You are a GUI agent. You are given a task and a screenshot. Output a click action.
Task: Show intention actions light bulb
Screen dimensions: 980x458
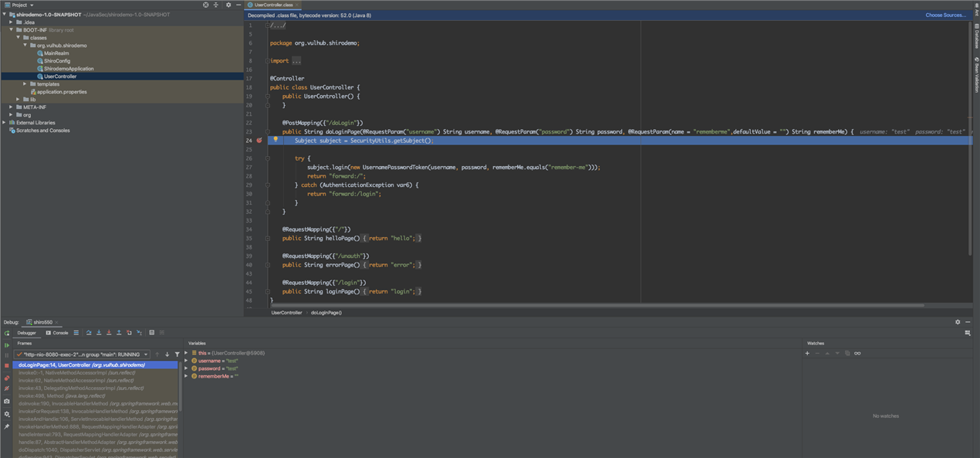click(275, 140)
